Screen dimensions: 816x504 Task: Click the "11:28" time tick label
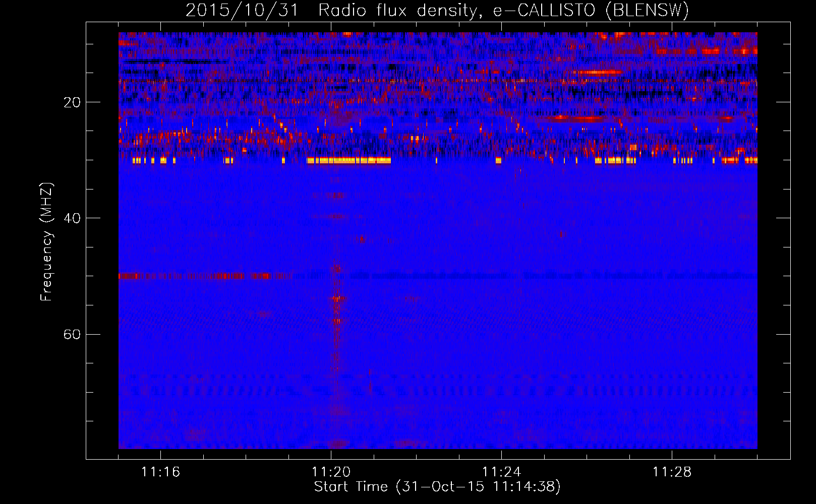coord(672,472)
